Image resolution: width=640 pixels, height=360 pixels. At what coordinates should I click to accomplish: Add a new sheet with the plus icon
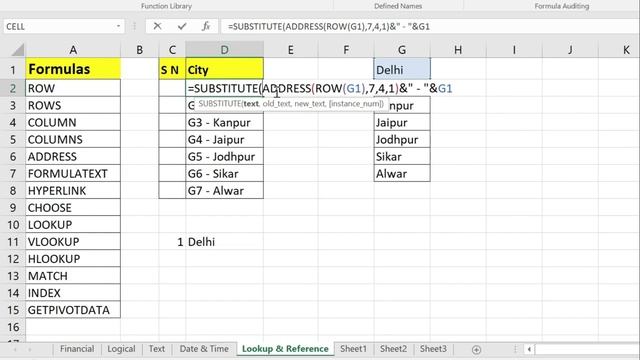click(476, 349)
